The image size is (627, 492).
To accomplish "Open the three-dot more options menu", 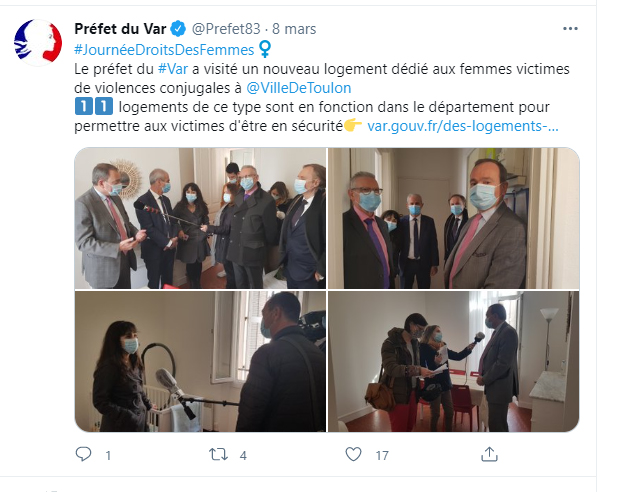I will click(x=570, y=29).
